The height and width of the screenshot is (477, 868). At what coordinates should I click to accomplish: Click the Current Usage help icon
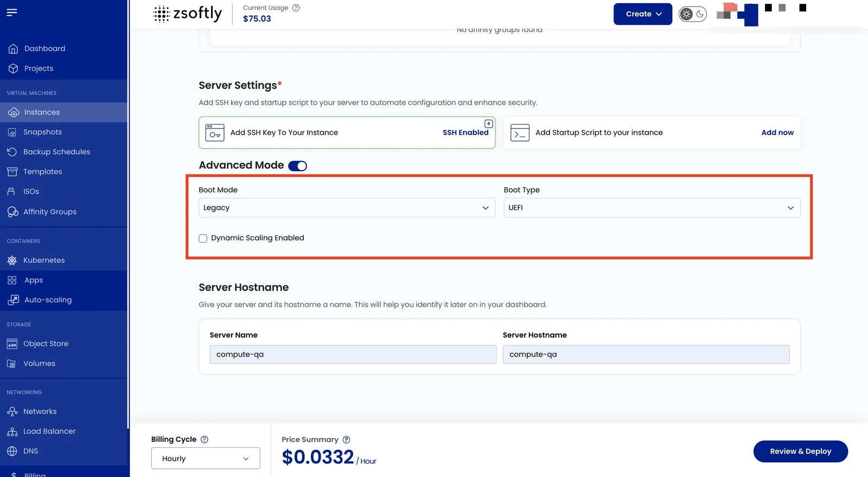point(296,8)
